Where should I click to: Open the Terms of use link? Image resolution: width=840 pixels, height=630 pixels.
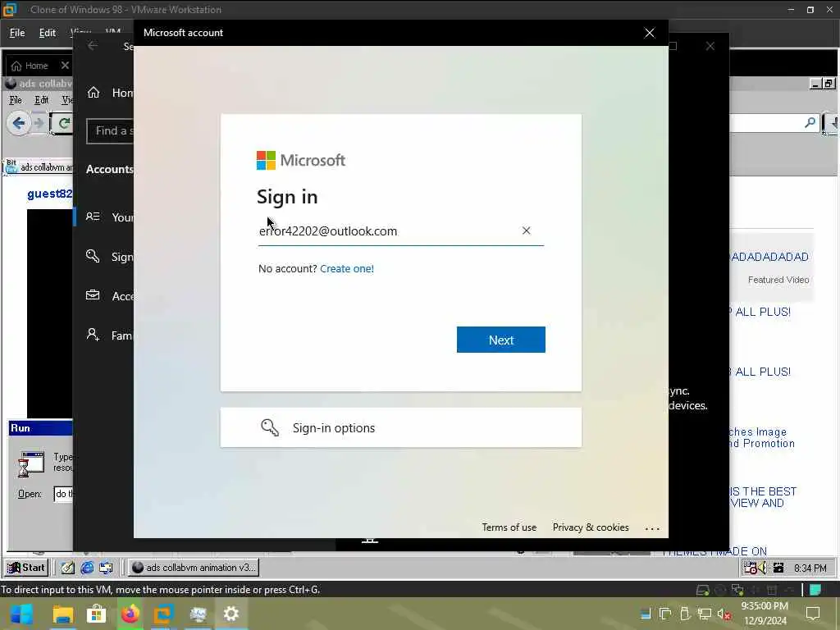click(509, 527)
